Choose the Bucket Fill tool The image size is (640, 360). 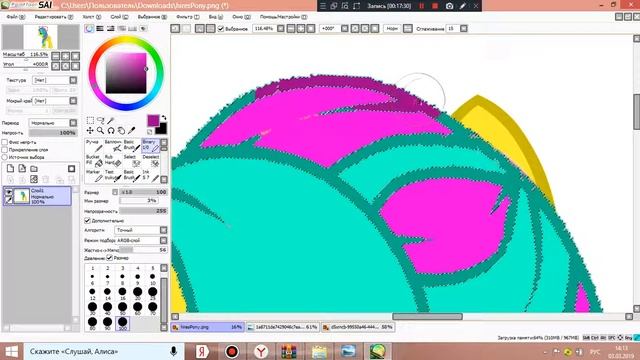pos(94,160)
